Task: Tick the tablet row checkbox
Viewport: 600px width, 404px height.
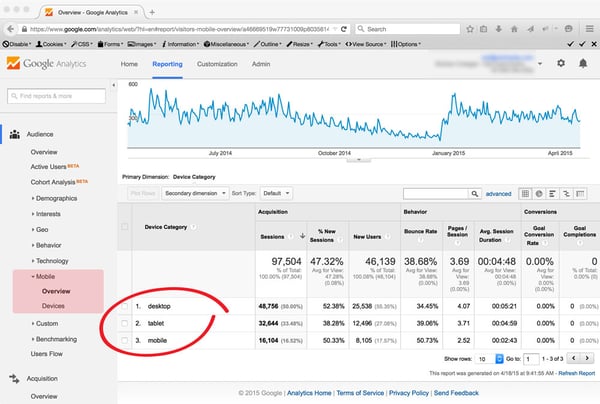Action: tap(125, 323)
